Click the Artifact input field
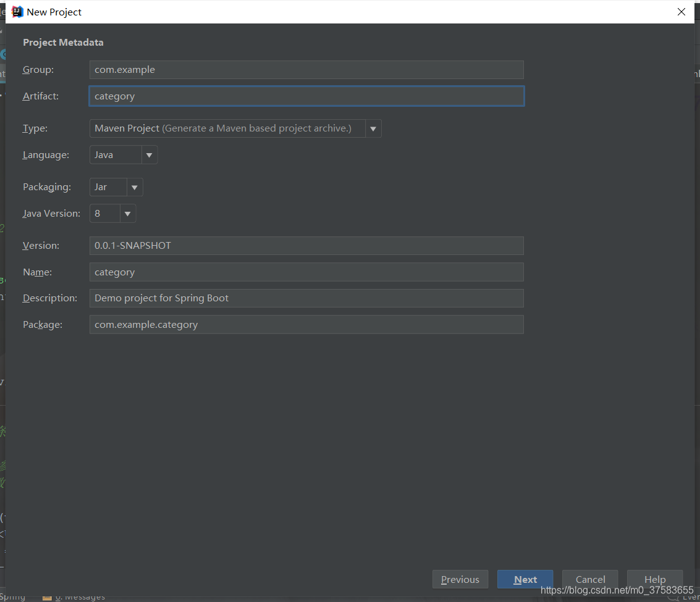The height and width of the screenshot is (602, 700). [306, 96]
